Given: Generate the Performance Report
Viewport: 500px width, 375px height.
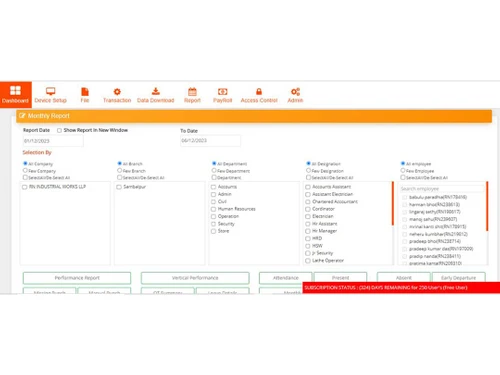Looking at the screenshot, I should 77,278.
